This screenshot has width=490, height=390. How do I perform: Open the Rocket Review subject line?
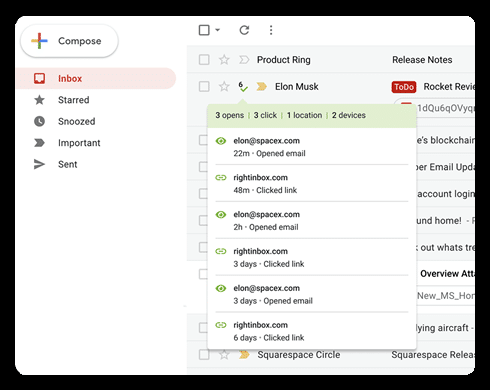[x=449, y=87]
